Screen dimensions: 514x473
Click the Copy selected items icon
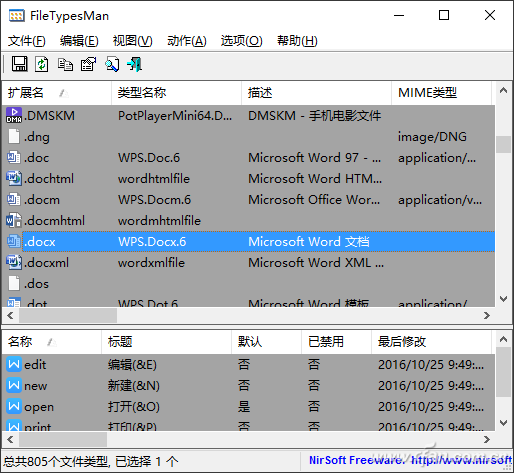[65, 64]
